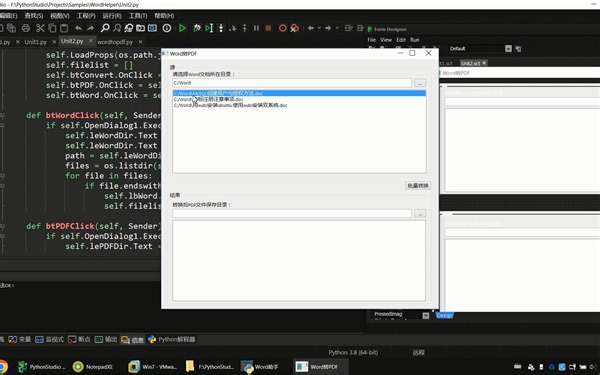The width and height of the screenshot is (600, 375).
Task: Start debugging with the green bug-run icon
Action: 197,28
